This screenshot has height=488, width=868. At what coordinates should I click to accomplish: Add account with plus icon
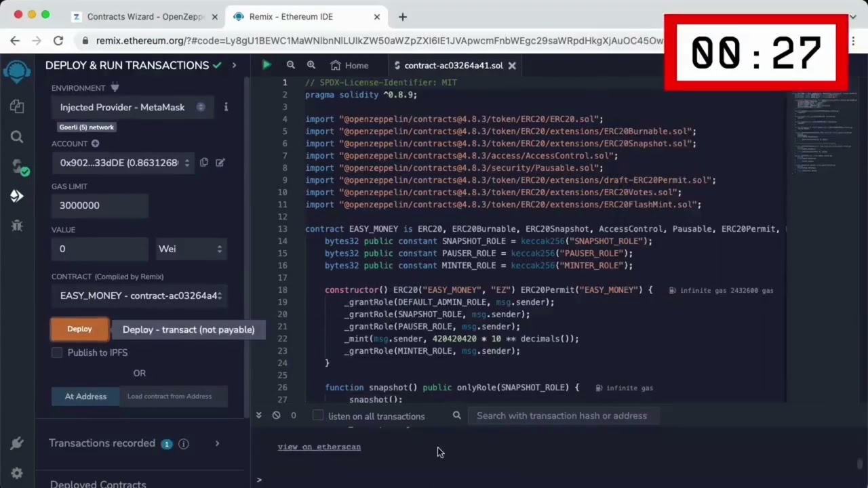(95, 144)
